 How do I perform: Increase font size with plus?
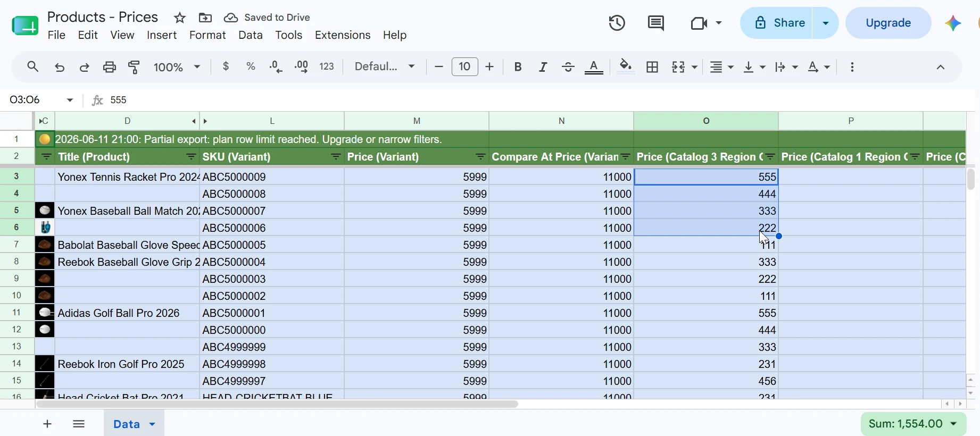(490, 66)
